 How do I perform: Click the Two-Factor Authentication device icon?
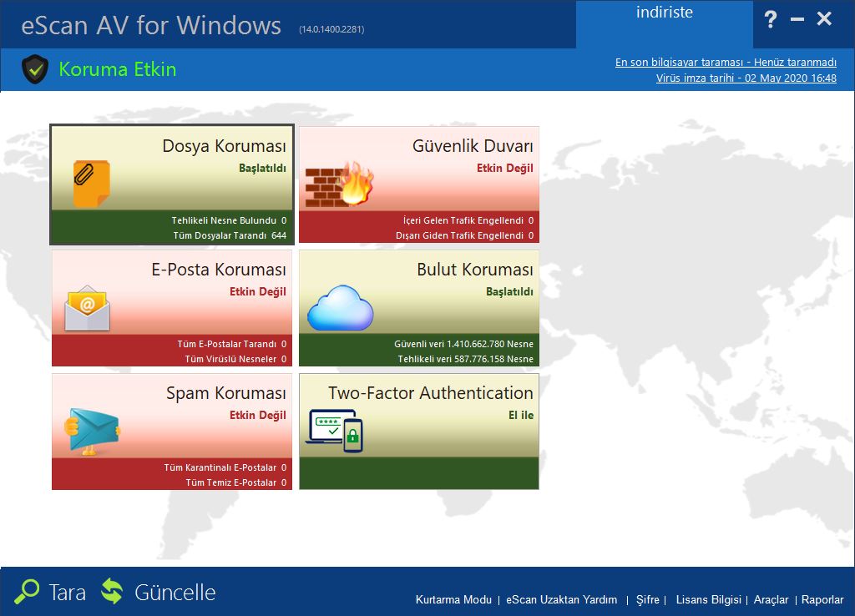334,431
